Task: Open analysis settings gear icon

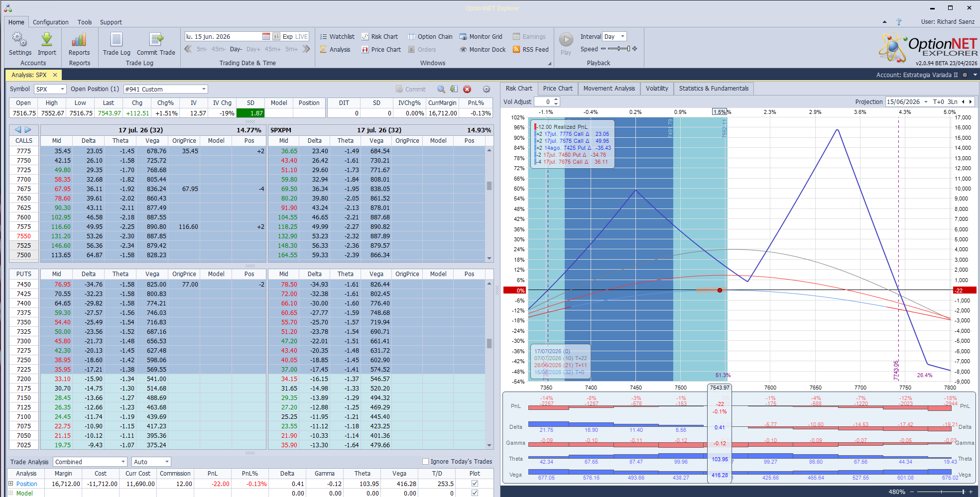Action: coord(487,89)
